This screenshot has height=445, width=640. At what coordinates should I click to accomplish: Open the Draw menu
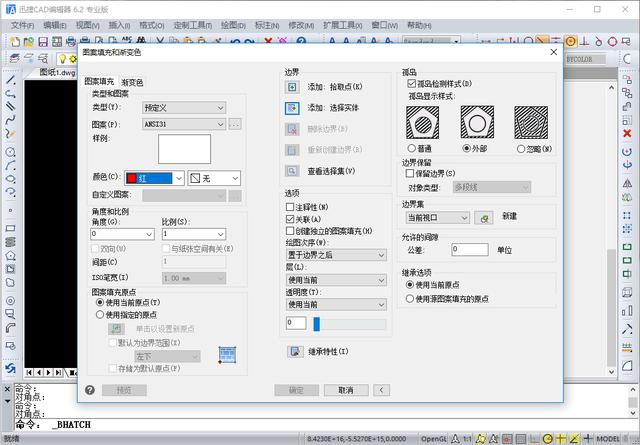233,25
